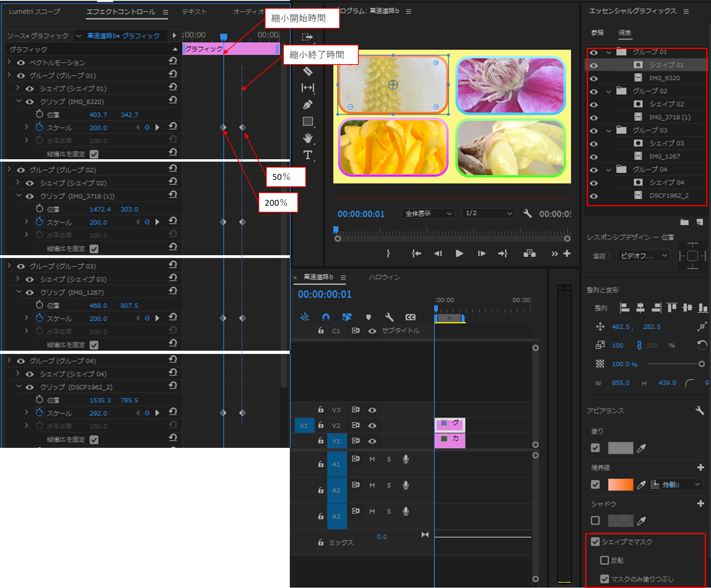This screenshot has width=711, height=588.
Task: Open the 1/2 resolution dropdown
Action: pos(488,213)
